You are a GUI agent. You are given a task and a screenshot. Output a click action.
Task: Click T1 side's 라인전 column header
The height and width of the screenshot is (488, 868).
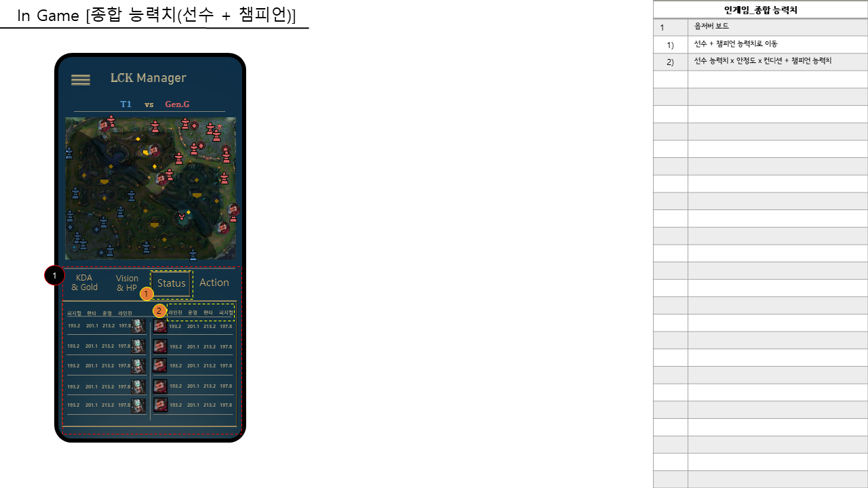pos(125,313)
